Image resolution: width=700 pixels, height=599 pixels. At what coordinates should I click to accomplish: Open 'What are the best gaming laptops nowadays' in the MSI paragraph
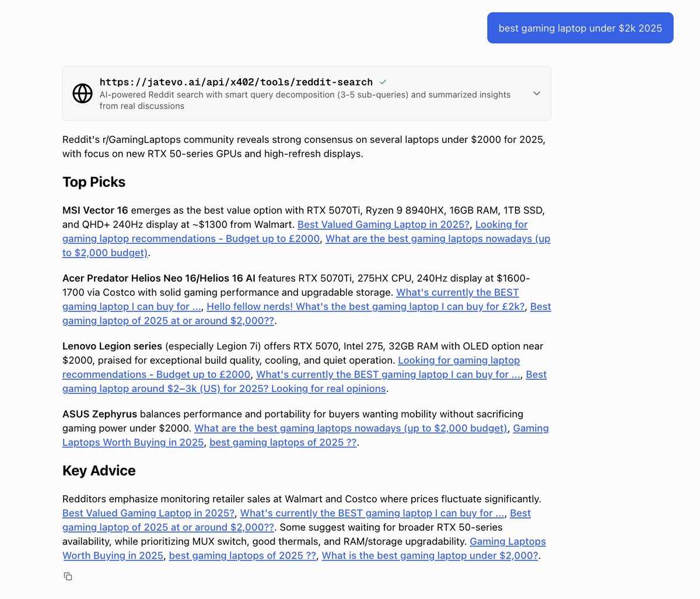click(437, 239)
